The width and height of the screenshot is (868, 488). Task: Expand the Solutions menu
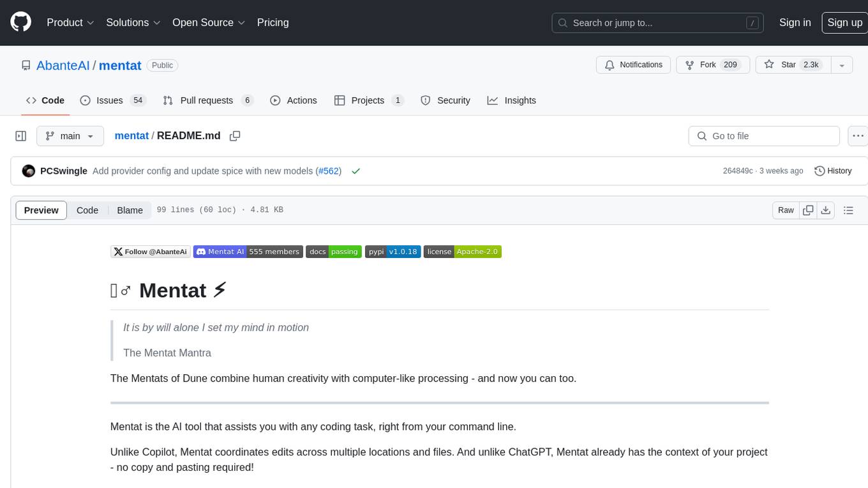(133, 22)
